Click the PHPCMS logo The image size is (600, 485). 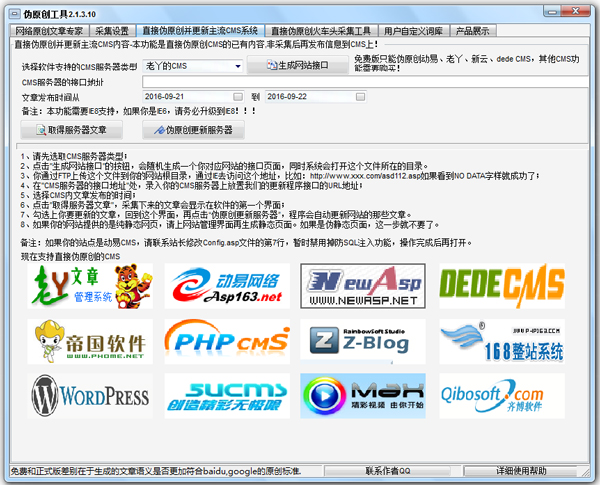coord(227,341)
